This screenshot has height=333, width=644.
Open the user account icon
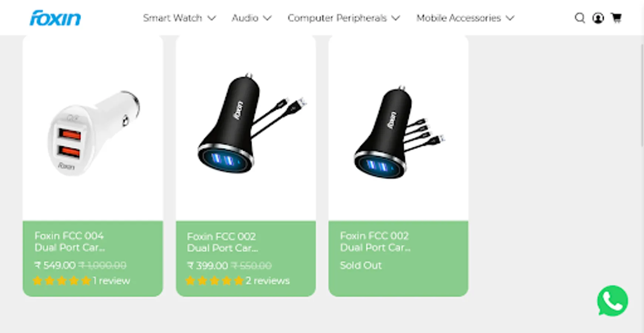598,18
